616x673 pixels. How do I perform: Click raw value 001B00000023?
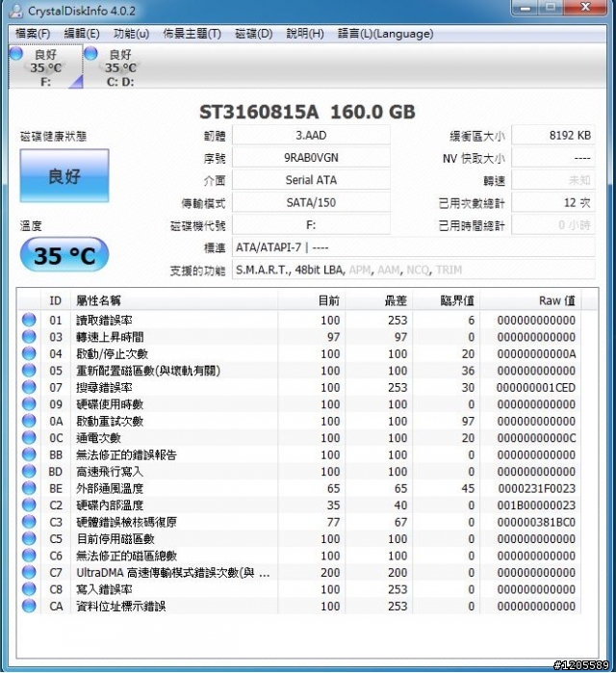tap(536, 505)
